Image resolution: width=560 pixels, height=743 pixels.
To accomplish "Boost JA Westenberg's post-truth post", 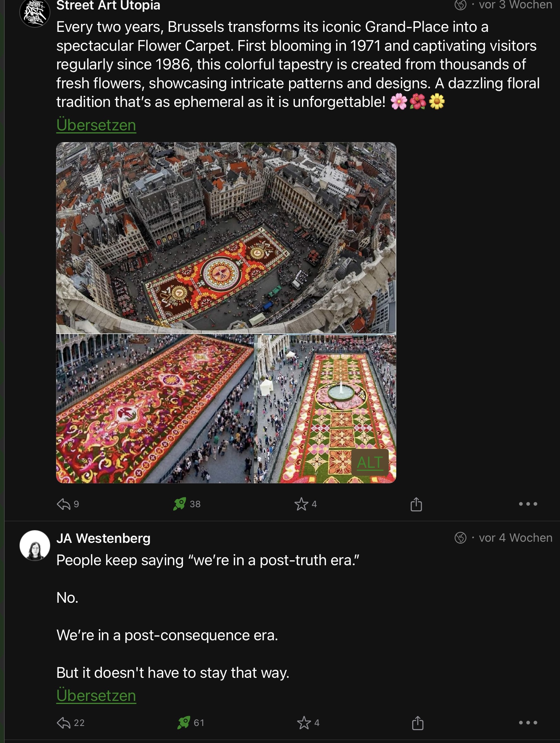I will click(x=184, y=723).
